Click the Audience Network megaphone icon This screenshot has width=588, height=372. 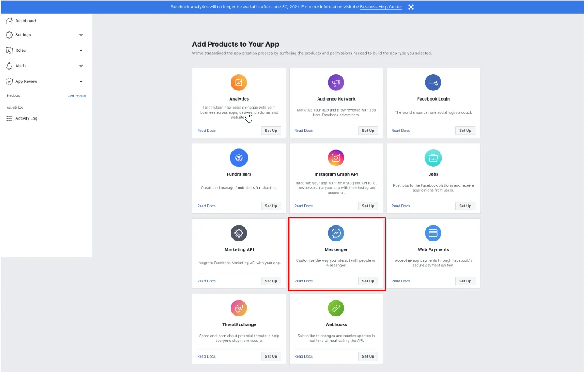336,83
